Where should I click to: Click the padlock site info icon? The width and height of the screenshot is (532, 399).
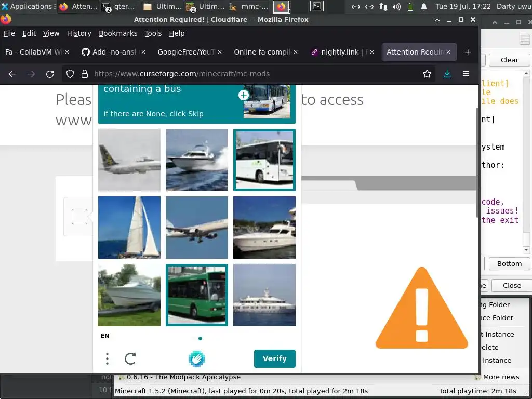[x=85, y=74]
